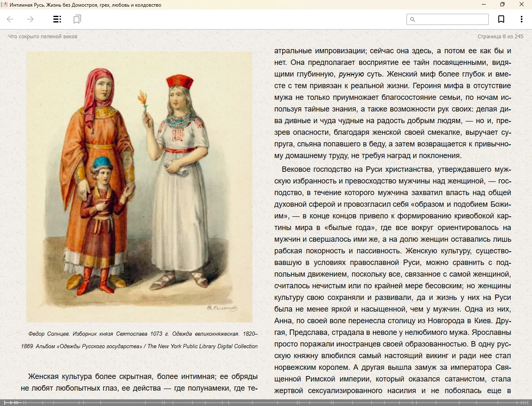Go forward using the right arrow
The image size is (532, 406).
point(30,19)
